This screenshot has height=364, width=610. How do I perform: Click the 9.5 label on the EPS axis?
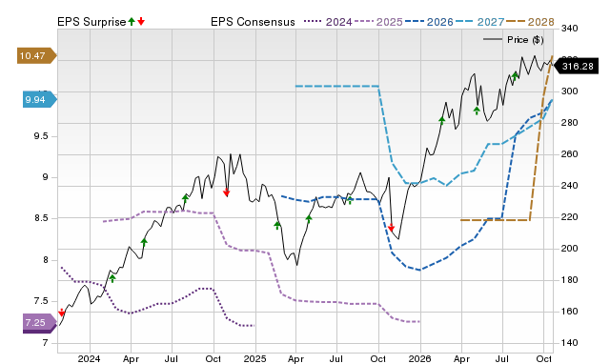[x=41, y=136]
